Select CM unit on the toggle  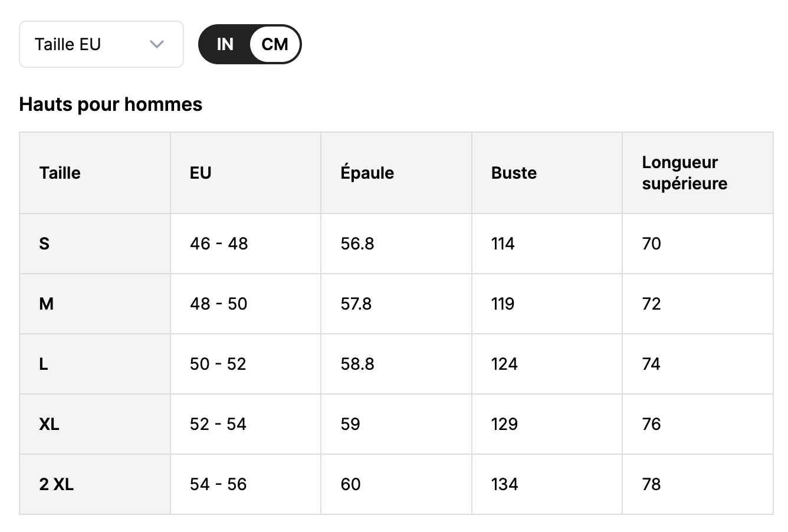275,44
